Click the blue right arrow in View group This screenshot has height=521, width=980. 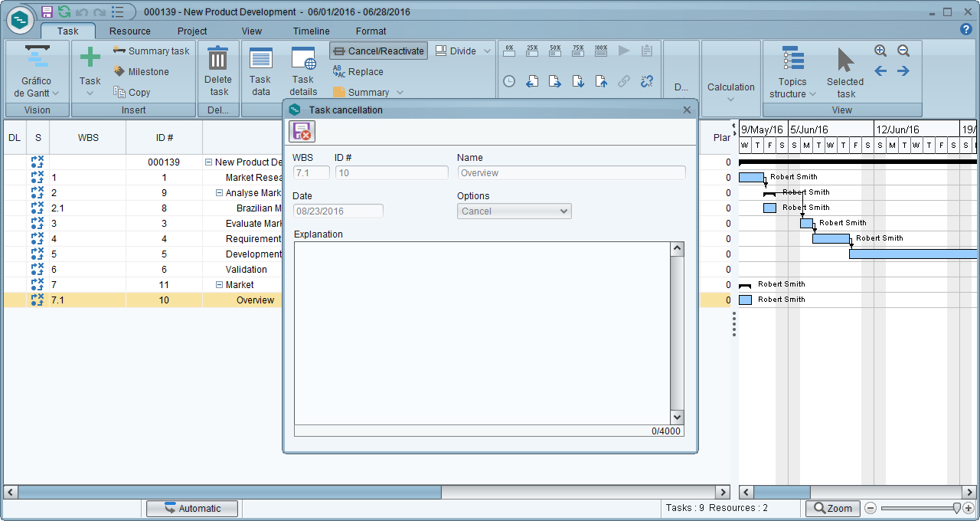pos(903,71)
